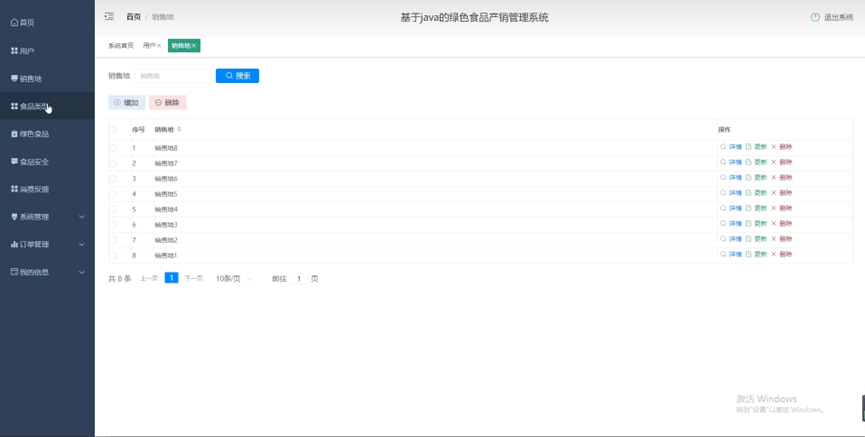
Task: Switch to the 用户 tab
Action: (148, 46)
